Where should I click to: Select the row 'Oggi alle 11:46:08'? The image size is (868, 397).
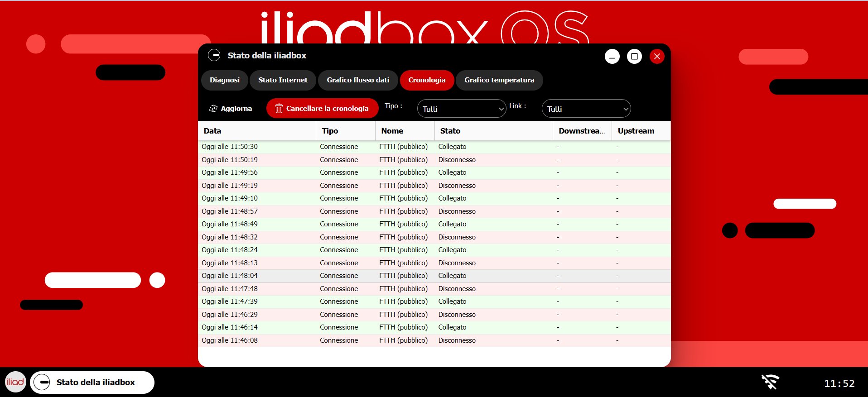434,340
